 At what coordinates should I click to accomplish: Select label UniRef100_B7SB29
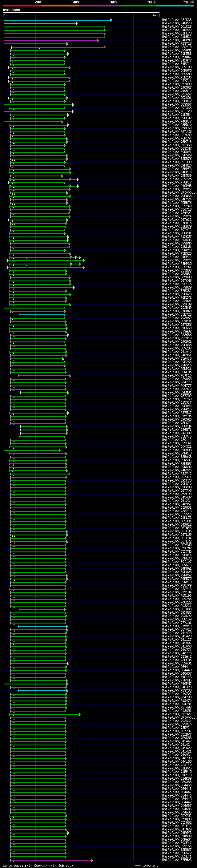[177, 287]
